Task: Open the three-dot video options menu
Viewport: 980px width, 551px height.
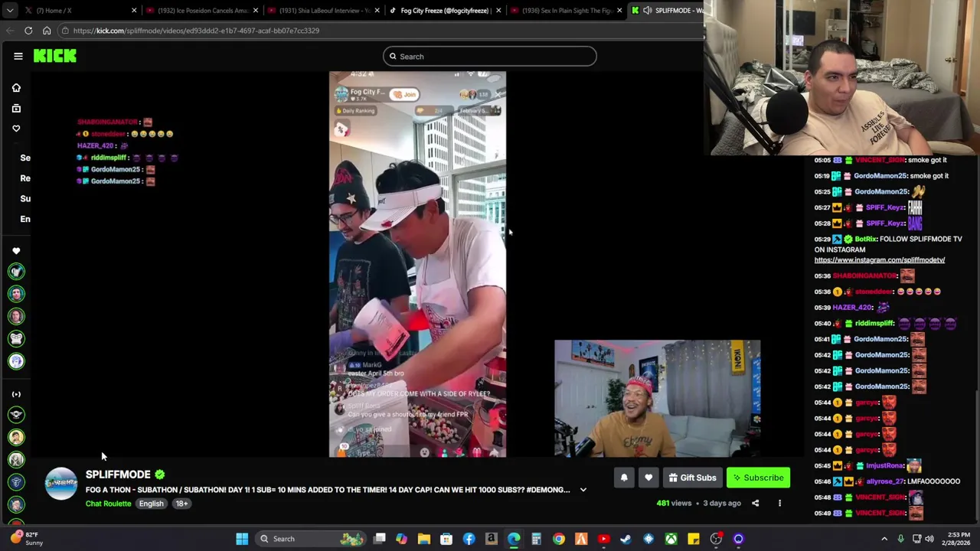Action: [x=779, y=504]
